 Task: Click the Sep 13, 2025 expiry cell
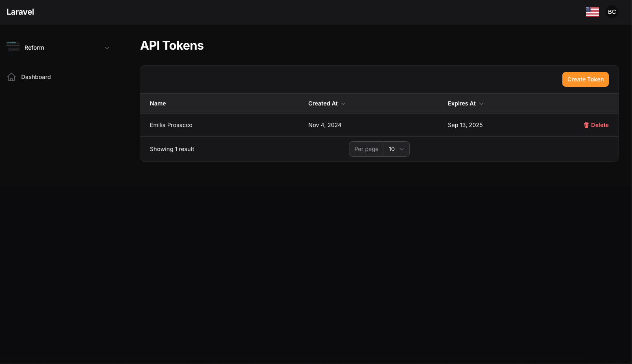[465, 125]
